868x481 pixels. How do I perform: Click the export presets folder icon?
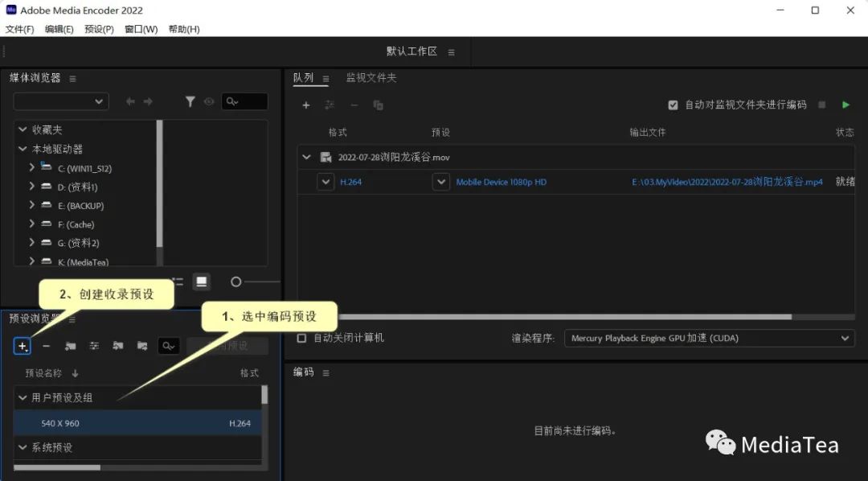click(142, 347)
